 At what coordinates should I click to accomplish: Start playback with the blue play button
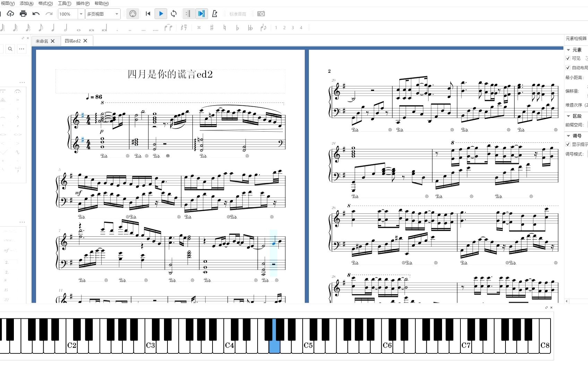[x=161, y=14]
